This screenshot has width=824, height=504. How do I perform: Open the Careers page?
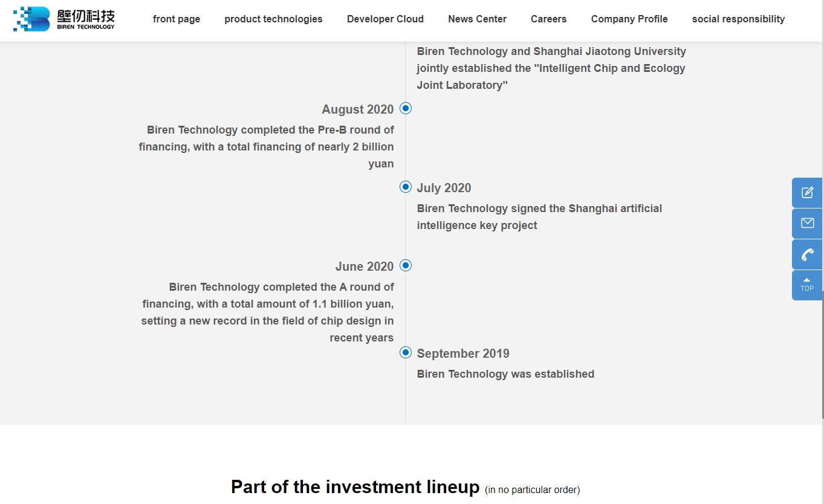[x=548, y=19]
